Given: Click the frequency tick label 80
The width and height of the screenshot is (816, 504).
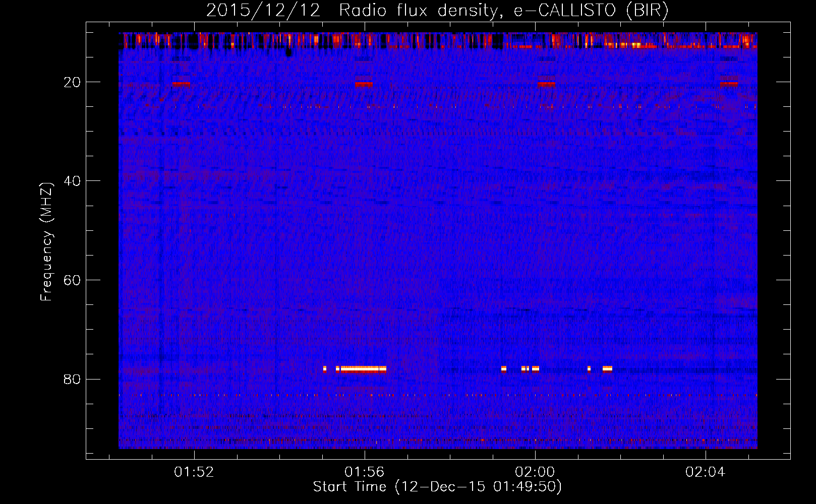Looking at the screenshot, I should pyautogui.click(x=73, y=379).
